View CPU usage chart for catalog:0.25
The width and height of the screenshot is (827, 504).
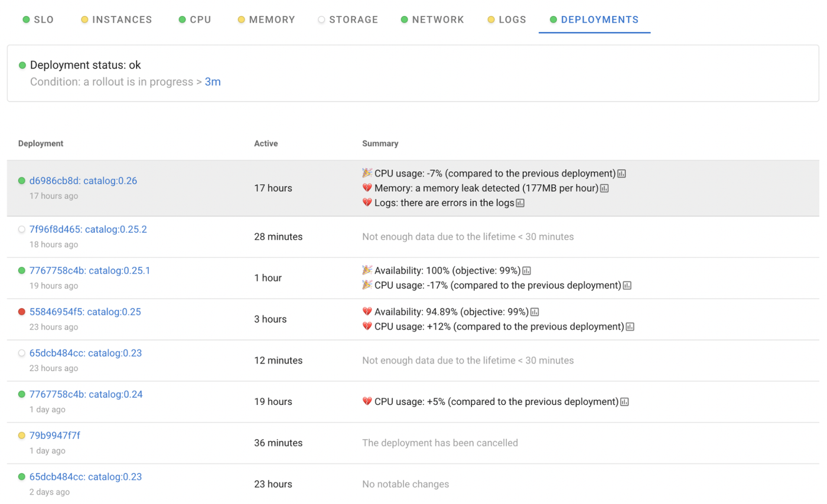[631, 326]
